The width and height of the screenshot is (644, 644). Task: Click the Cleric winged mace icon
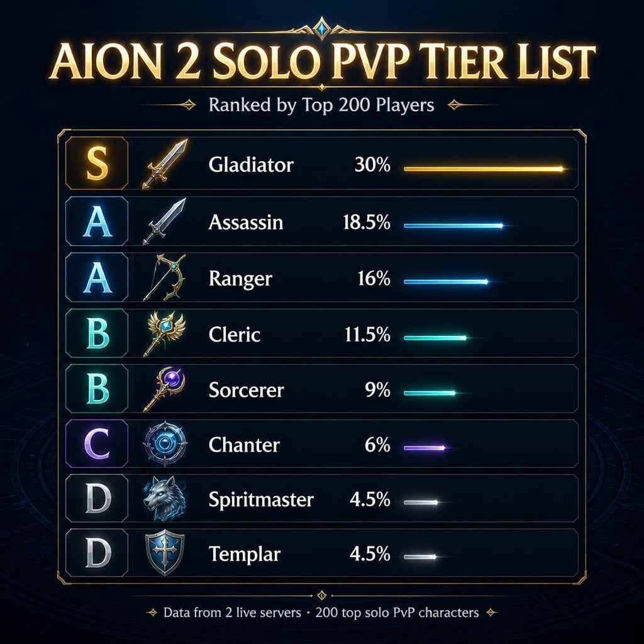coord(165,333)
